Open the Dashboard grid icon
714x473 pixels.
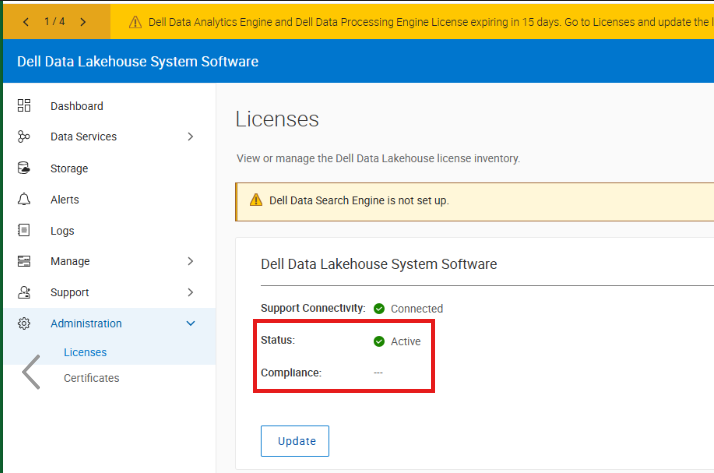[24, 106]
